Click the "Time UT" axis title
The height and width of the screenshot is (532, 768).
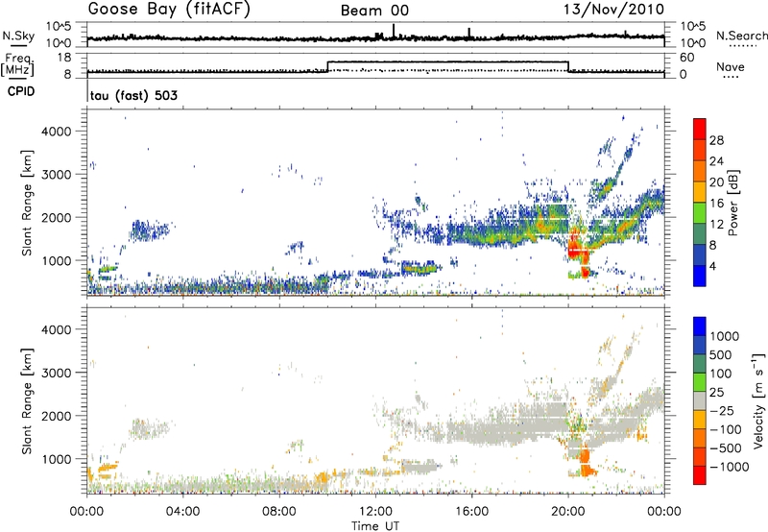point(375,526)
